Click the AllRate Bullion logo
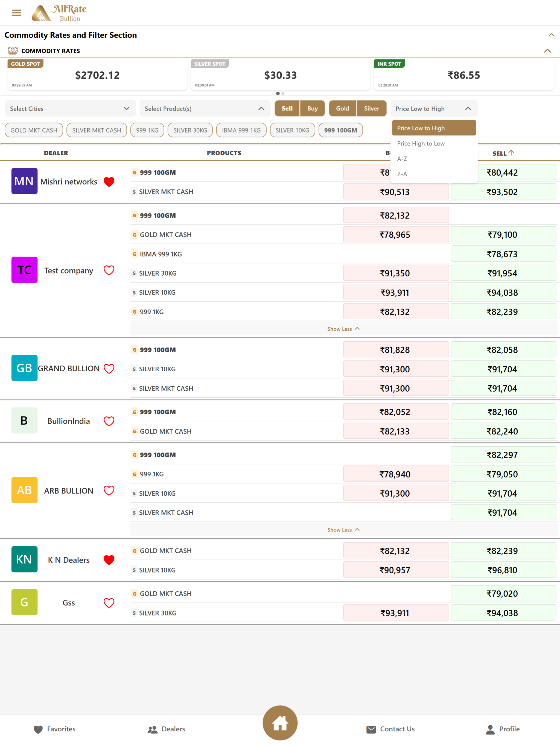The height and width of the screenshot is (747, 560). click(59, 13)
